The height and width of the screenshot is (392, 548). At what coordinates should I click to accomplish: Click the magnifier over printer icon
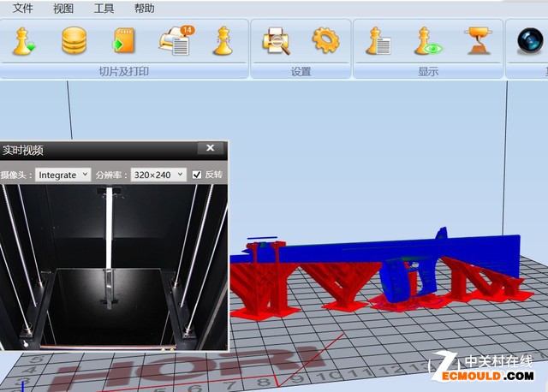[277, 41]
